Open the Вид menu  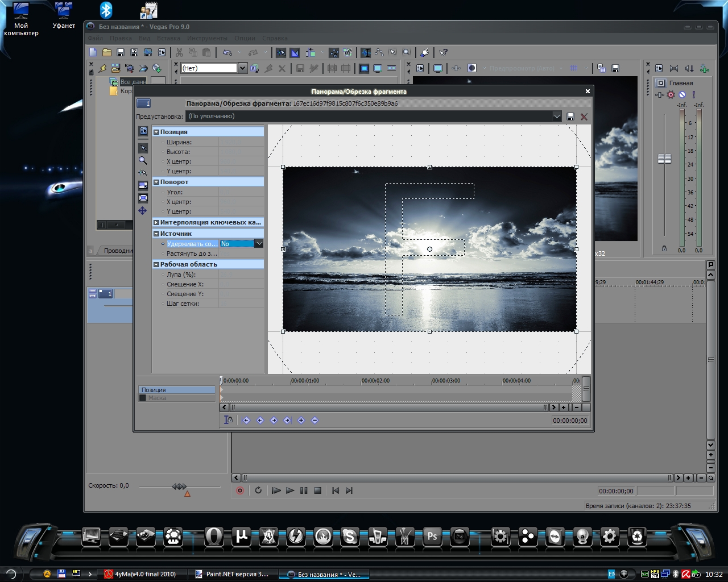144,38
